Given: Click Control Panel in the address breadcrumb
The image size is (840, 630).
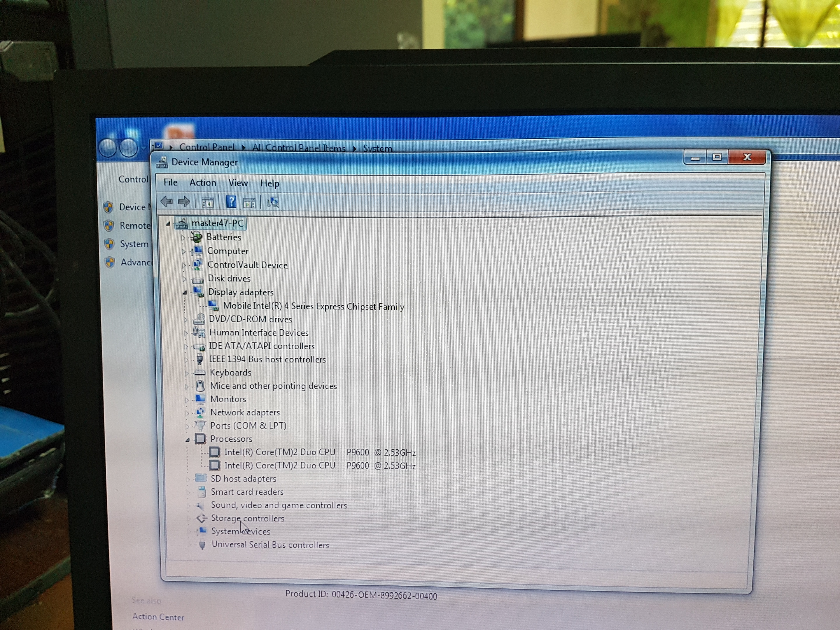Looking at the screenshot, I should (207, 147).
